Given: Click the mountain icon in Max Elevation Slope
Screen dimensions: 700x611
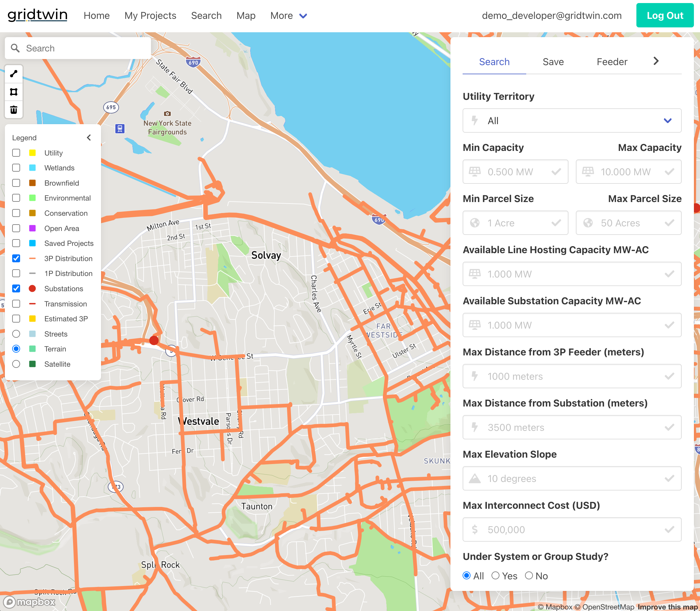Looking at the screenshot, I should coord(475,478).
